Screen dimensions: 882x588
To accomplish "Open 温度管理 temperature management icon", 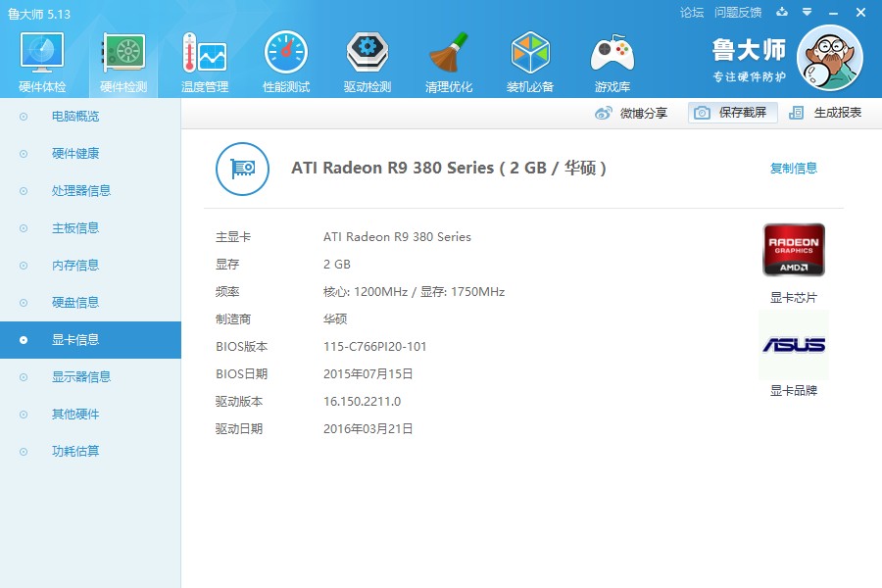I will coord(205,53).
